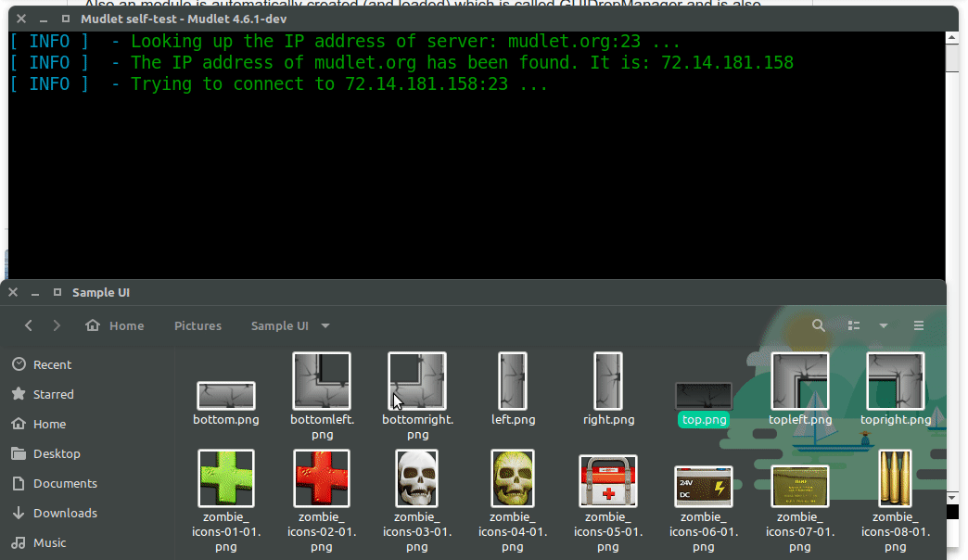Select the left.png thumbnail
The width and height of the screenshot is (968, 560).
(513, 381)
